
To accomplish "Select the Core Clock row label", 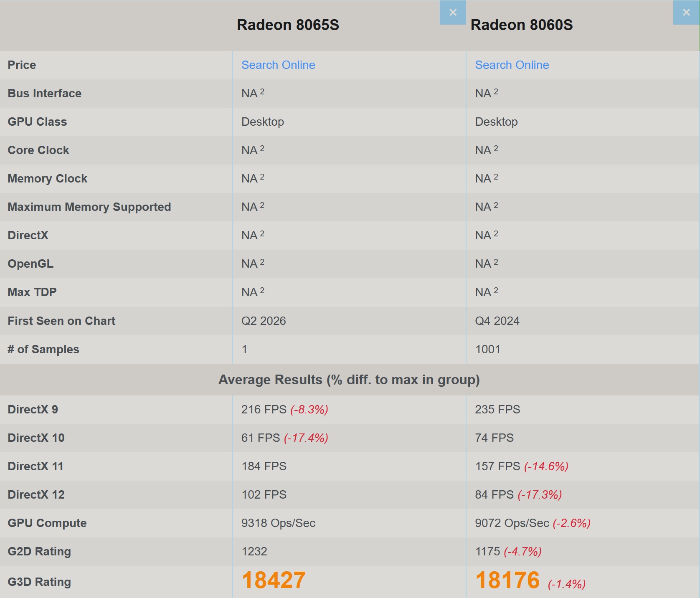I will (x=38, y=150).
